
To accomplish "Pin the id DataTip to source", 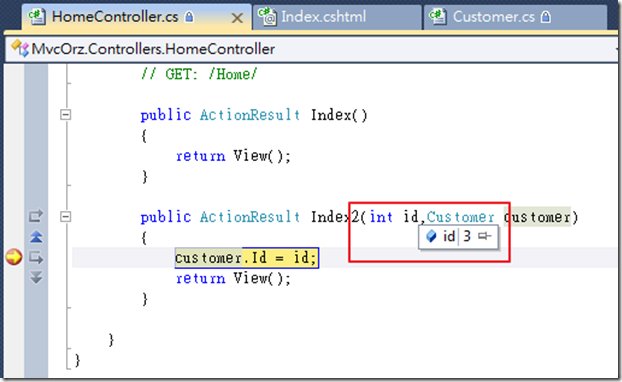I will click(x=484, y=236).
